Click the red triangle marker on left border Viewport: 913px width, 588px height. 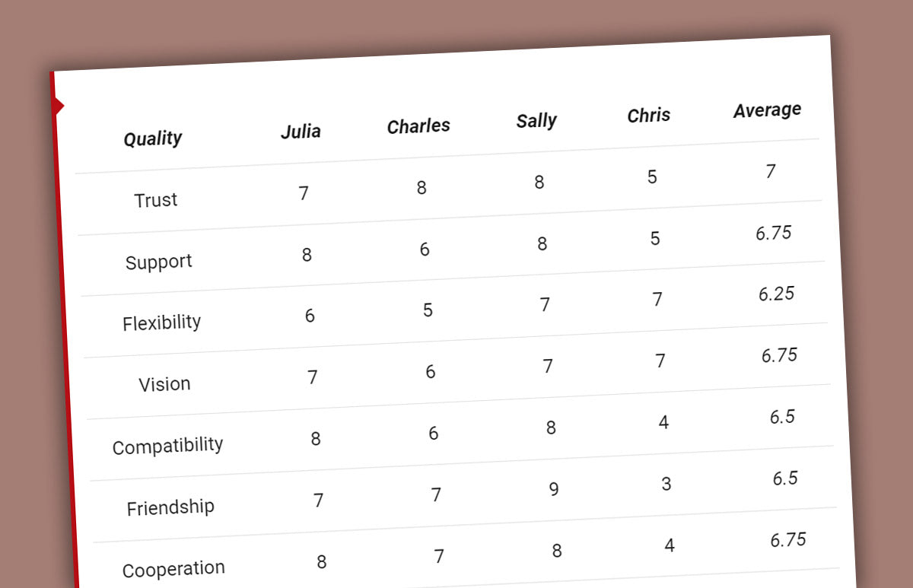pyautogui.click(x=59, y=106)
